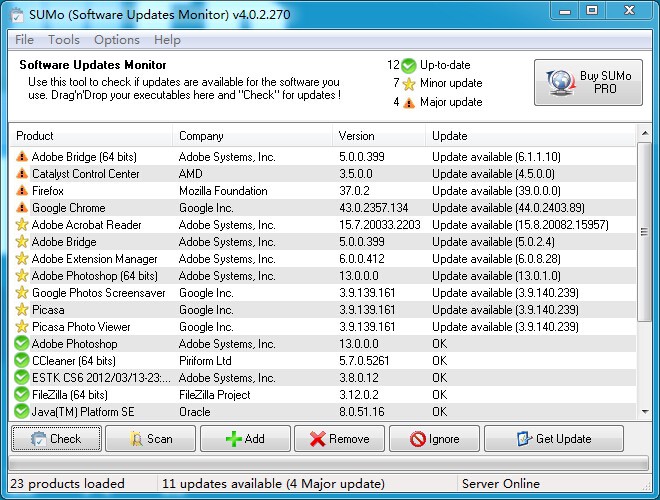Image resolution: width=660 pixels, height=500 pixels.
Task: Click the green Up-to-date legend icon
Action: click(408, 65)
